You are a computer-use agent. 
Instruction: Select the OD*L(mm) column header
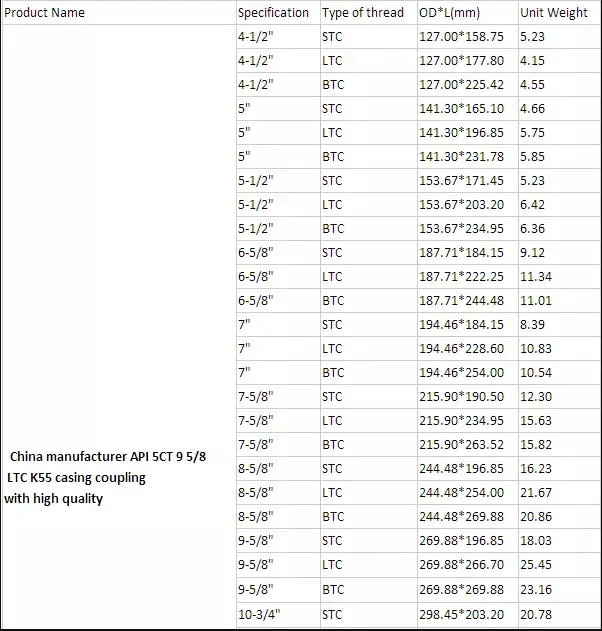click(x=451, y=13)
